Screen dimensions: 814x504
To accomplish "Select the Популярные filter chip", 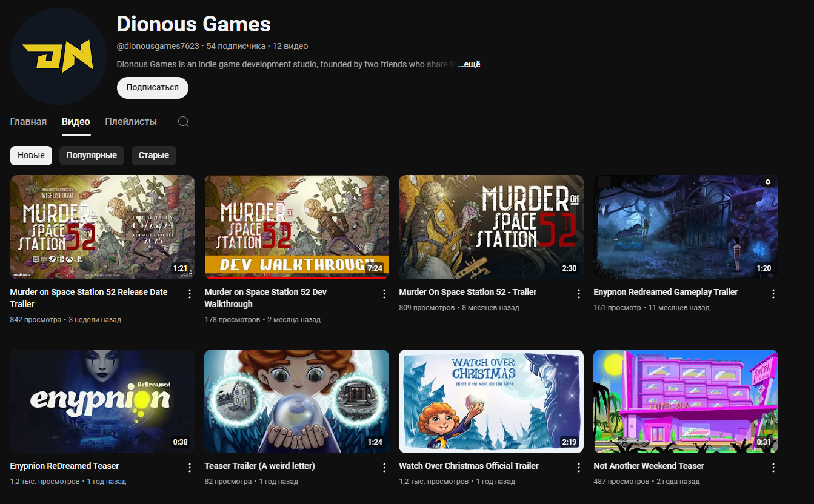I will (x=92, y=156).
